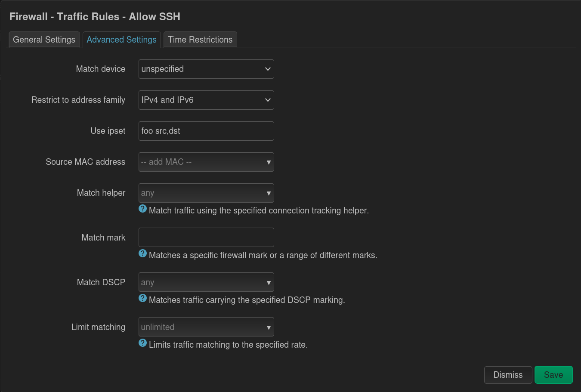This screenshot has height=392, width=581.
Task: Open the Match DSCP dropdown
Action: tap(206, 282)
